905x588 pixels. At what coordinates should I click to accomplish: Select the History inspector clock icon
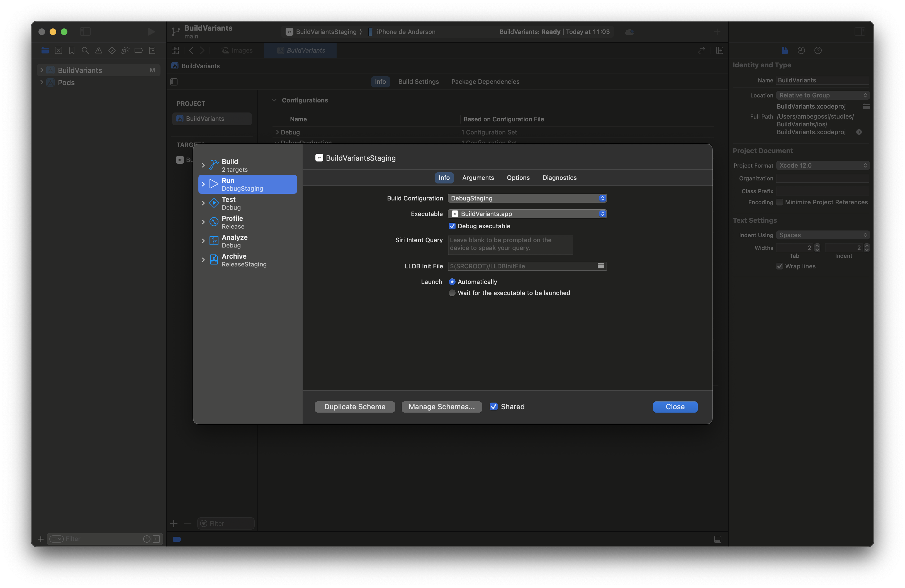[x=801, y=50]
